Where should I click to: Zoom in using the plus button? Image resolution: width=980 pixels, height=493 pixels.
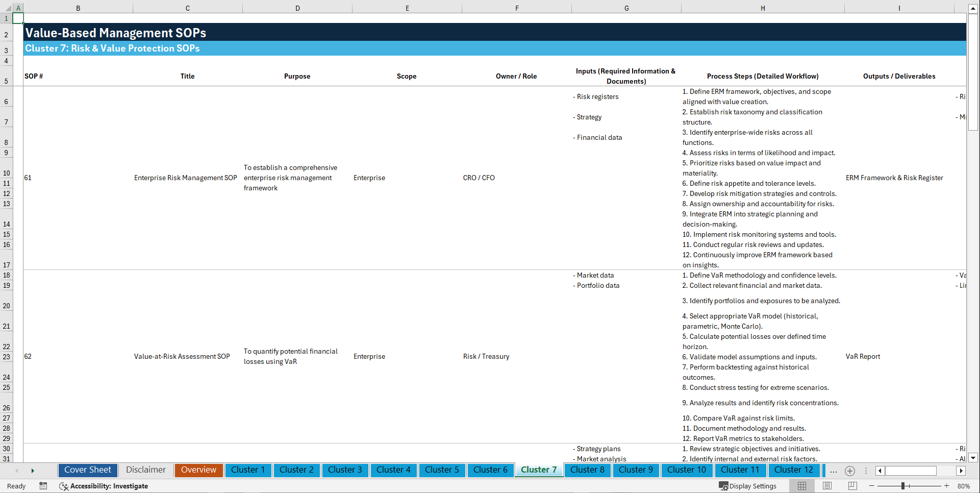click(947, 486)
